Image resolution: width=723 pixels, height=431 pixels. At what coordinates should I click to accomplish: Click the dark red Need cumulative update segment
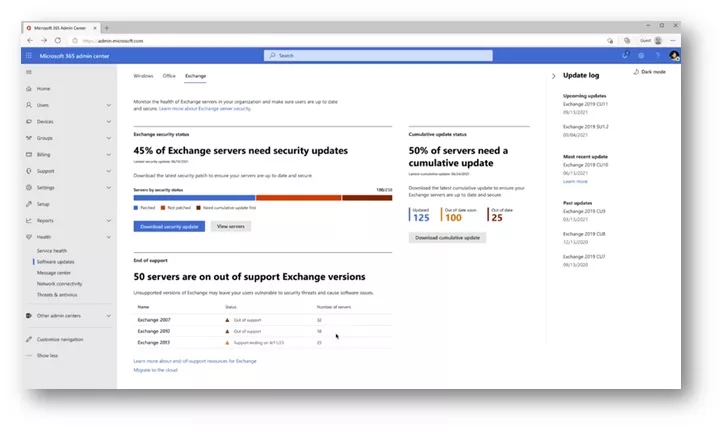click(x=367, y=198)
